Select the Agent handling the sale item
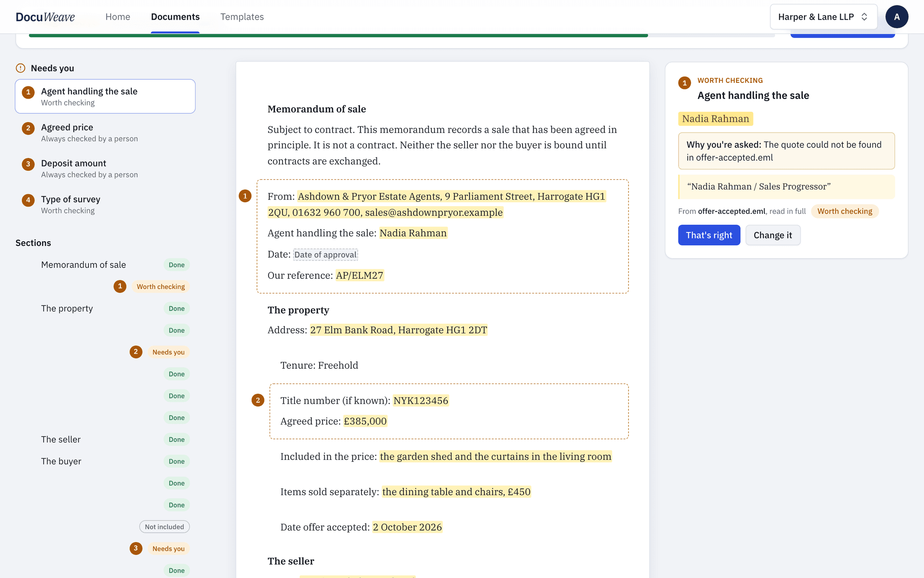 click(105, 96)
